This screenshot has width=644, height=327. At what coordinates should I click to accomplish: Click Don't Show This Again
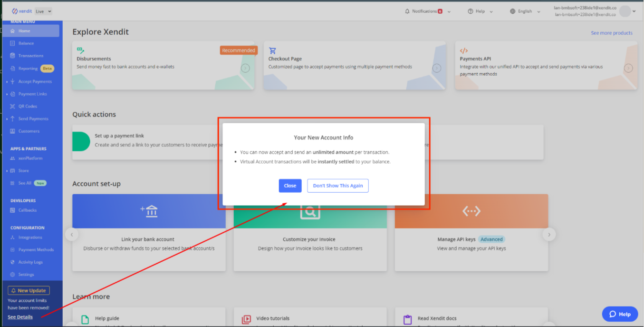tap(338, 186)
